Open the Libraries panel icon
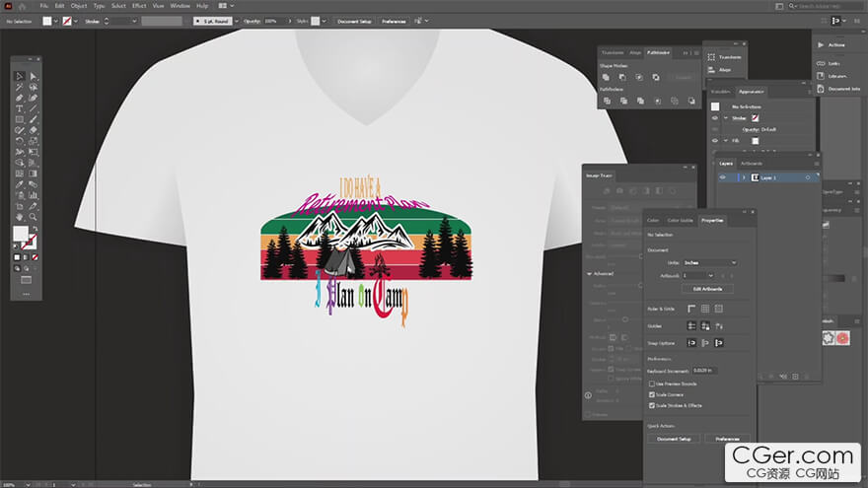 (820, 75)
